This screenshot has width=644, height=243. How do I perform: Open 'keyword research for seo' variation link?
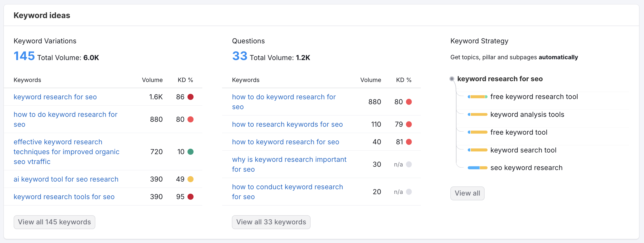55,97
